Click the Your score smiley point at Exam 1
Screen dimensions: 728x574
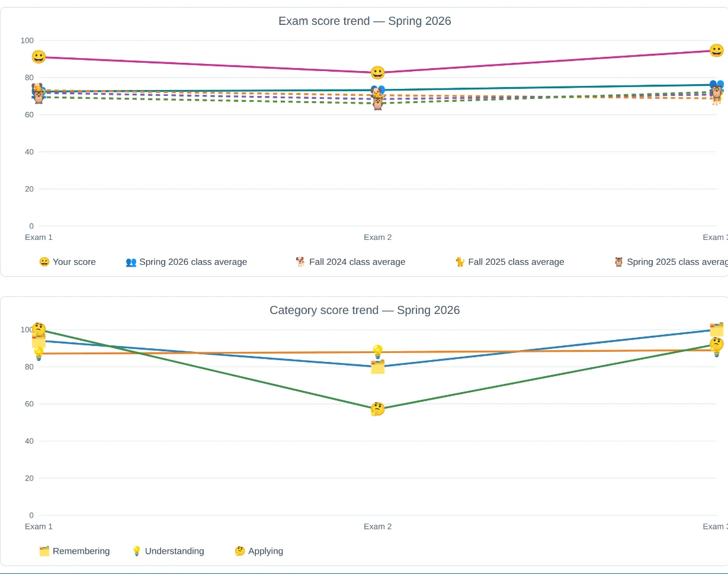pos(39,57)
